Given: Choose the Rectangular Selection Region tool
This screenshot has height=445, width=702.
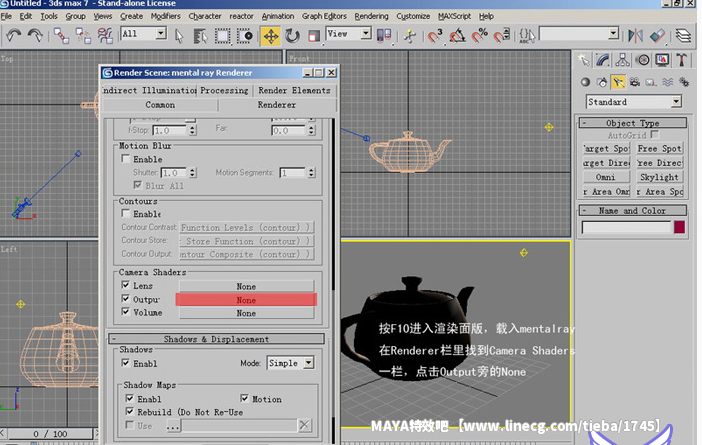Looking at the screenshot, I should tap(223, 36).
